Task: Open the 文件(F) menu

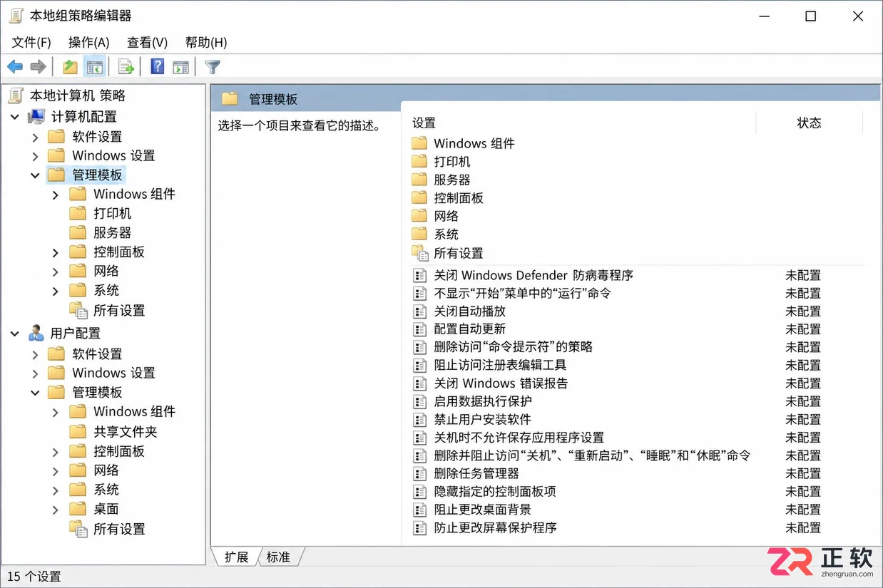Action: pos(31,42)
